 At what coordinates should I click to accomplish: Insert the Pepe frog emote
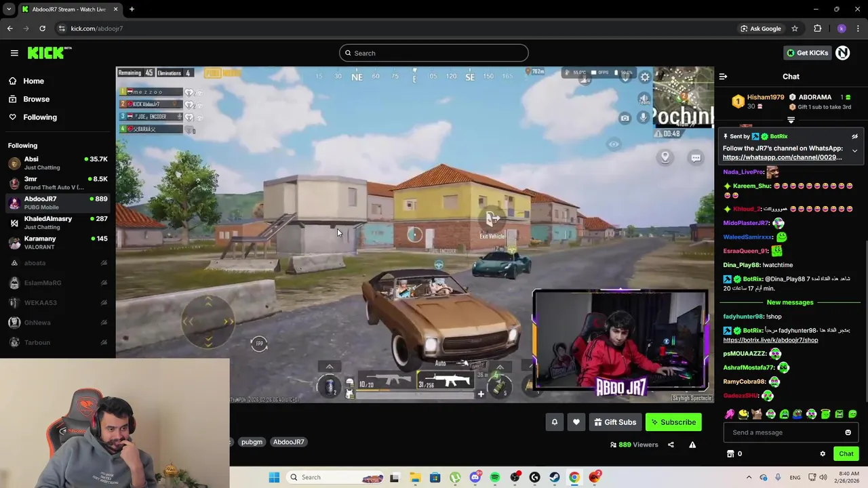798,414
